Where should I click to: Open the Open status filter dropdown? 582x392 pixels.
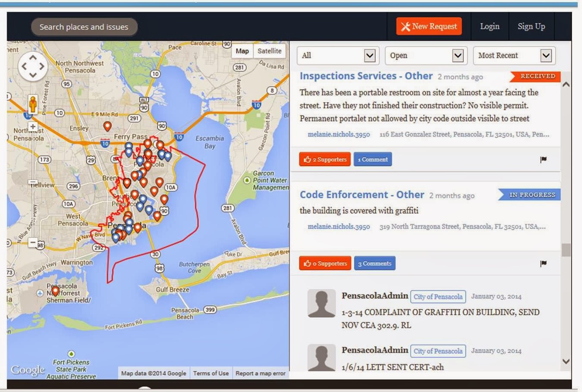(426, 55)
